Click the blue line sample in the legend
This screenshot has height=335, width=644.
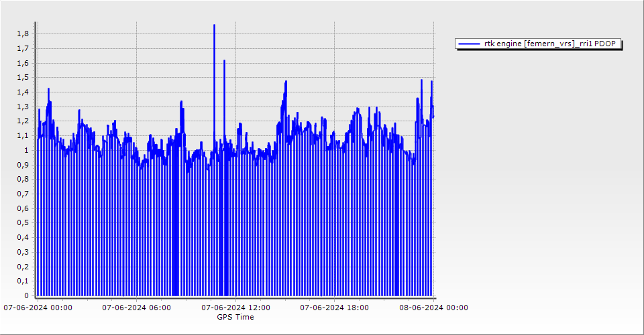(469, 44)
